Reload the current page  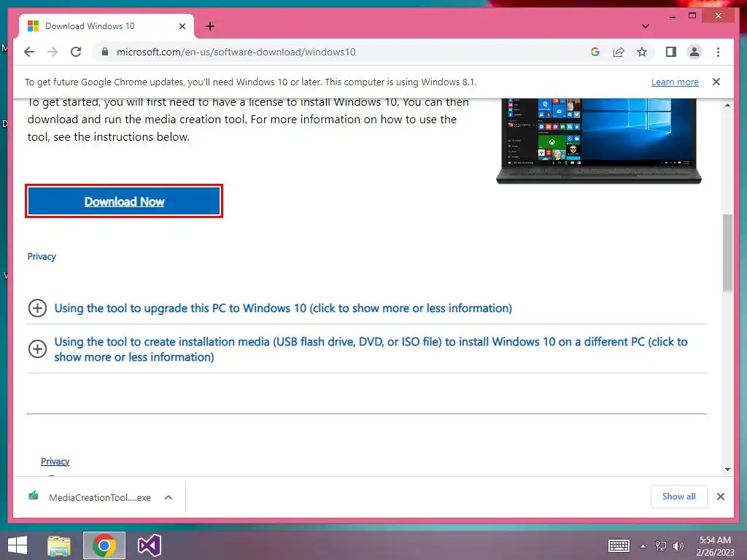pos(76,52)
